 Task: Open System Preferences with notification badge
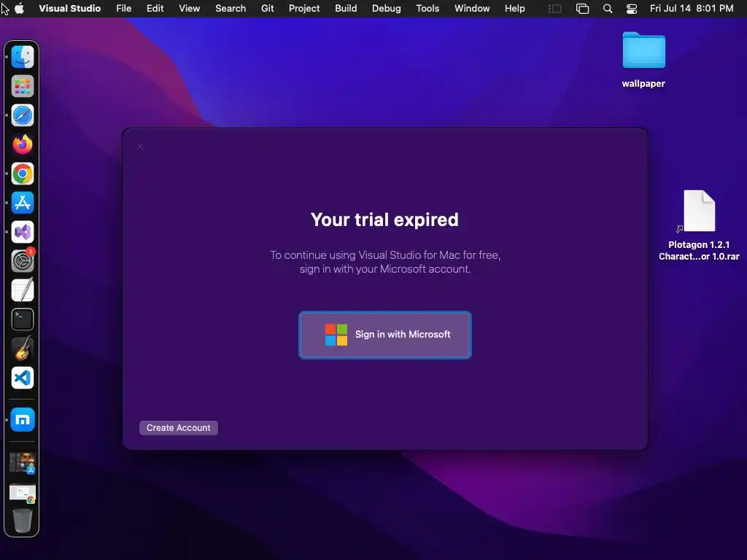(x=23, y=261)
